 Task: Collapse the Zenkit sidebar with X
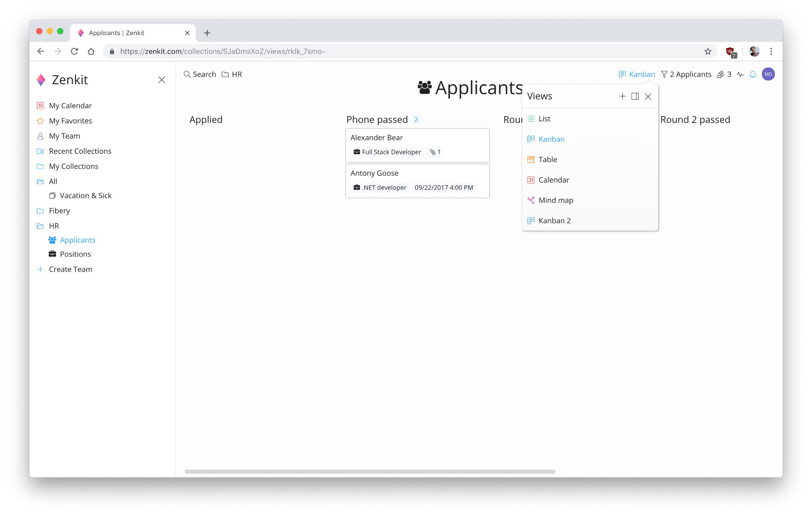tap(162, 80)
